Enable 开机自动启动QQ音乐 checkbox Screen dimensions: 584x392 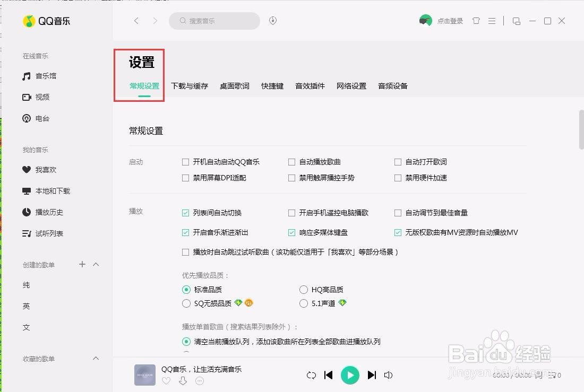point(186,162)
